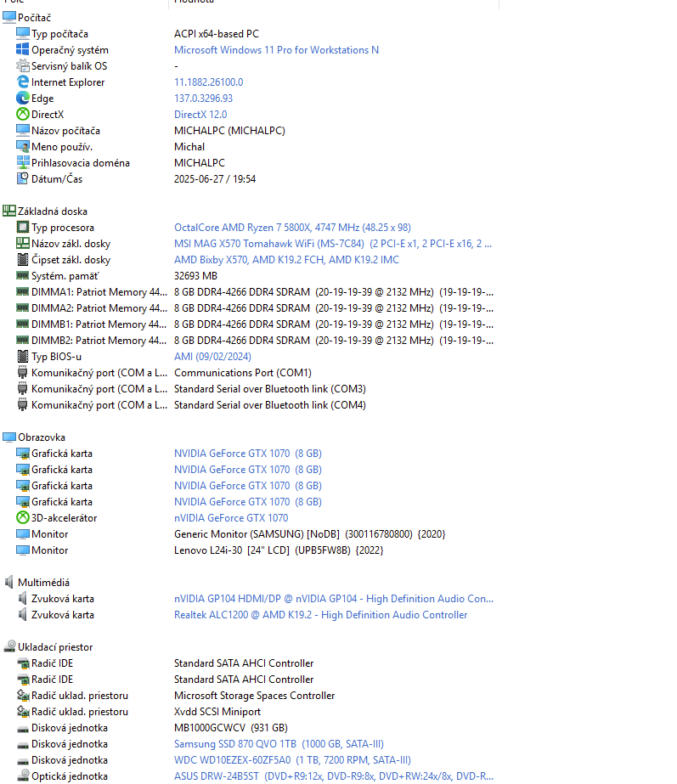Select the MICHALPC (MICHALPC) value
This screenshot has height=784, width=677.
coord(229,131)
